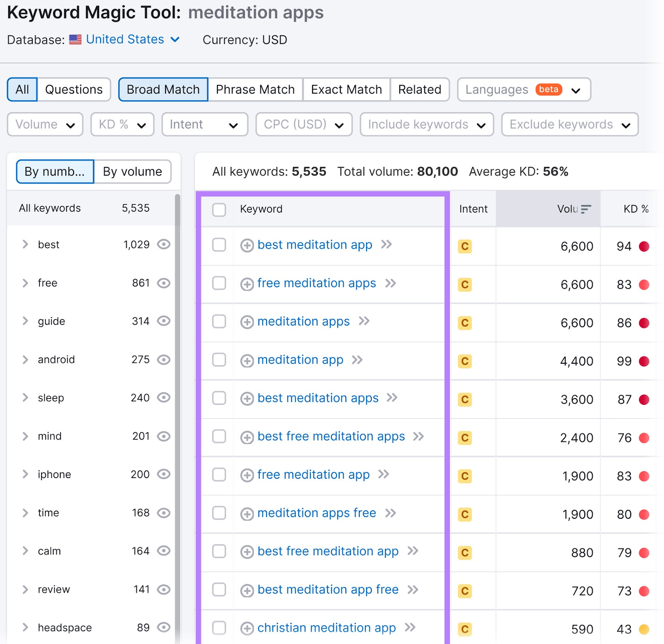Open the 'best meditation app free' link
The width and height of the screenshot is (664, 644).
pos(328,590)
